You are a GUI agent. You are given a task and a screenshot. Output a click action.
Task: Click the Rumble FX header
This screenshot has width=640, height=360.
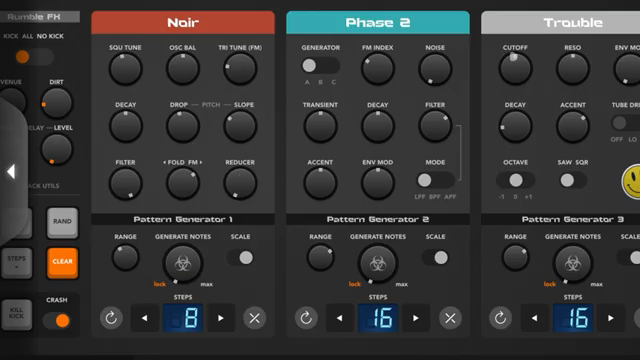[40, 17]
